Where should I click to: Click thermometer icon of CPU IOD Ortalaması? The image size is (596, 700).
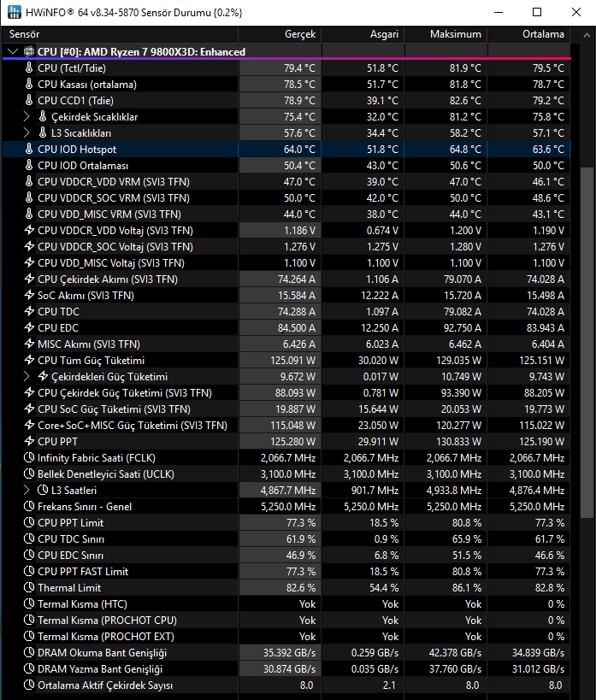[x=29, y=165]
